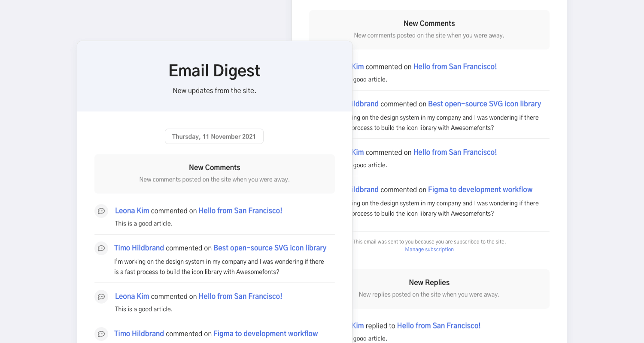Image resolution: width=644 pixels, height=343 pixels.
Task: Click the 'New Comments' heading in the front card
Action: 215,168
